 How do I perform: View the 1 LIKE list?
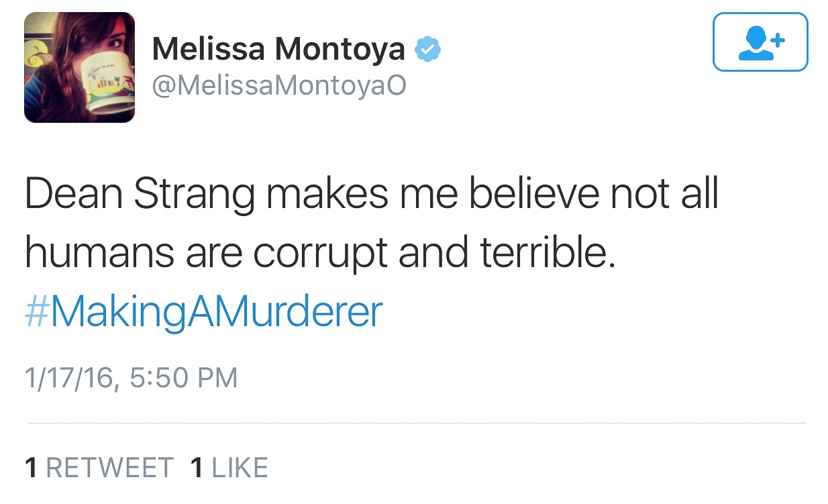coord(229,468)
